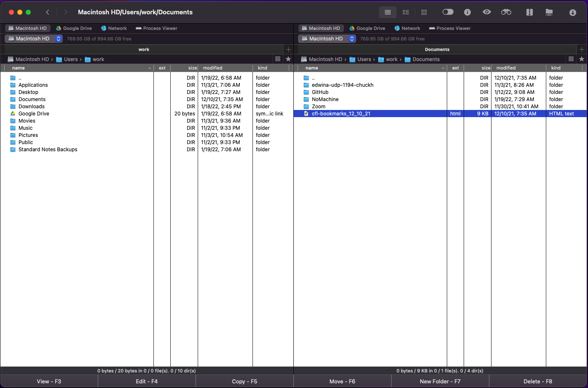588x388 pixels.
Task: Open Process Viewer in right drive bar
Action: click(450, 28)
